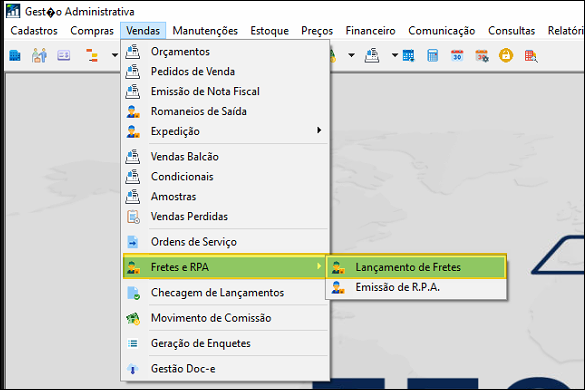Click the Amostras register icon

click(133, 197)
